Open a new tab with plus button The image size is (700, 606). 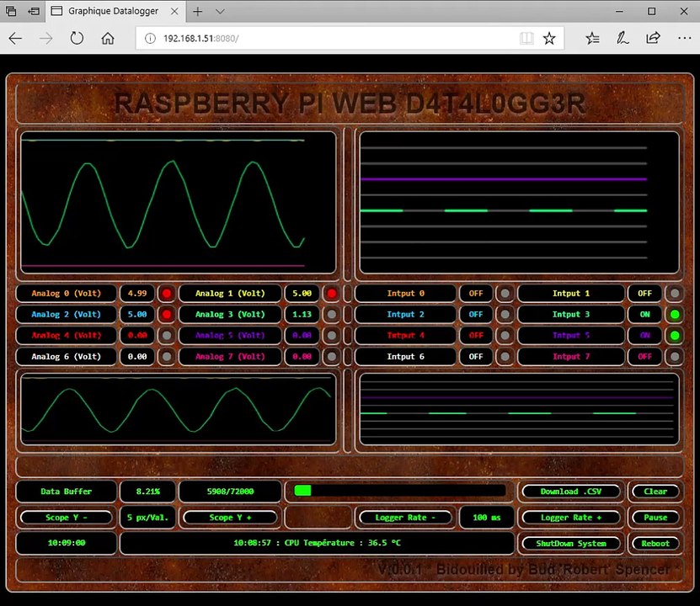coord(197,11)
